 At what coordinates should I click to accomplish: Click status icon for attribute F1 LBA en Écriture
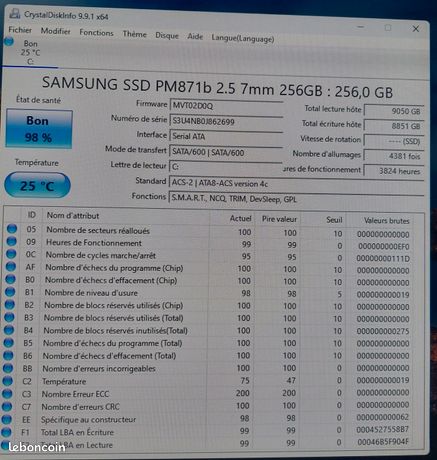pos(6,432)
